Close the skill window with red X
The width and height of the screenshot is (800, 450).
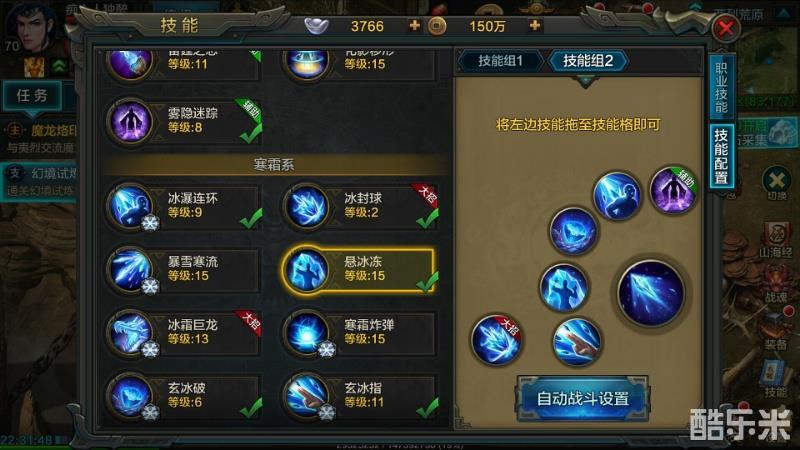[726, 28]
